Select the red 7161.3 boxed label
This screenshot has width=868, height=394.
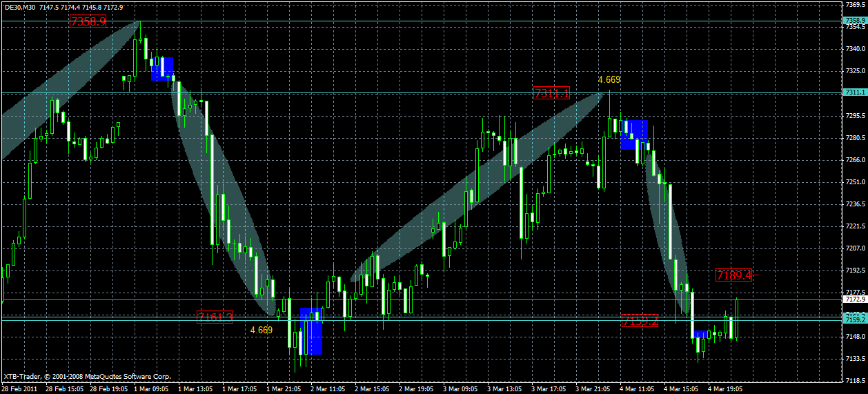tap(215, 317)
